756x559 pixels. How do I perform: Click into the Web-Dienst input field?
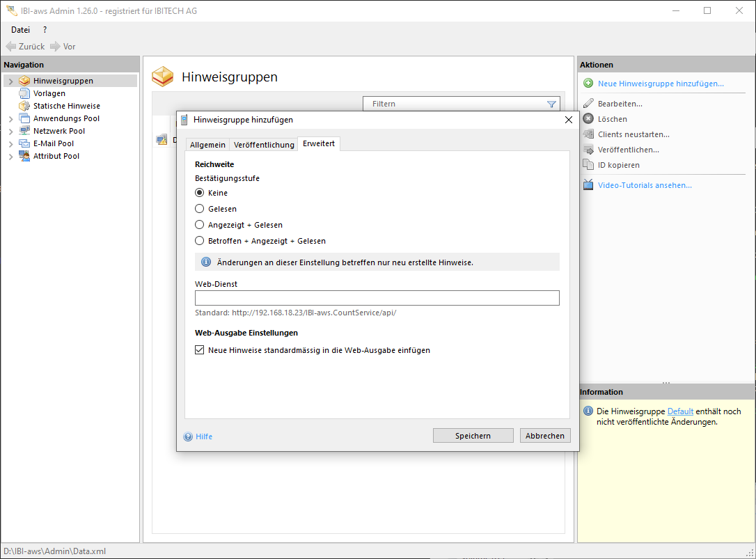coord(377,298)
